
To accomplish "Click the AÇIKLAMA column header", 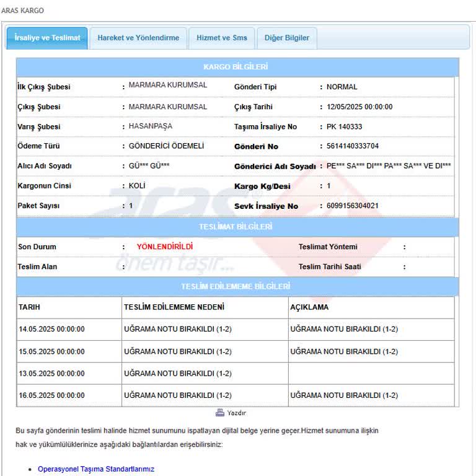I will tap(309, 307).
